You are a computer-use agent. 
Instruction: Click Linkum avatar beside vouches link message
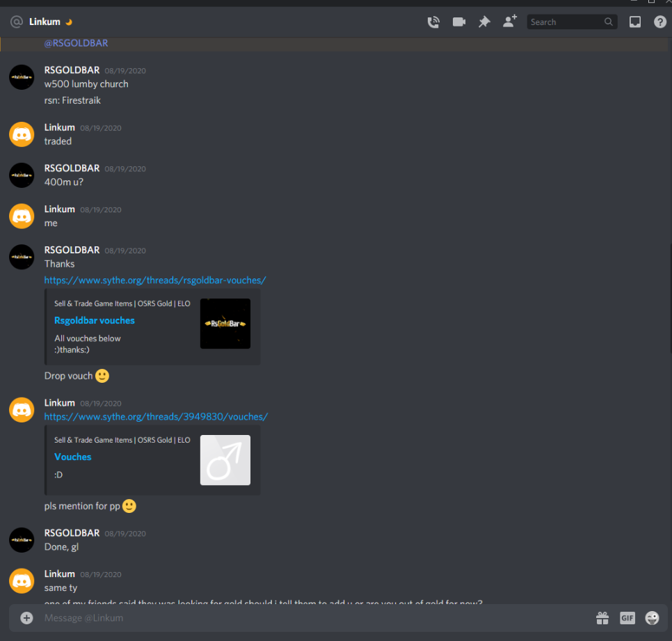[22, 409]
